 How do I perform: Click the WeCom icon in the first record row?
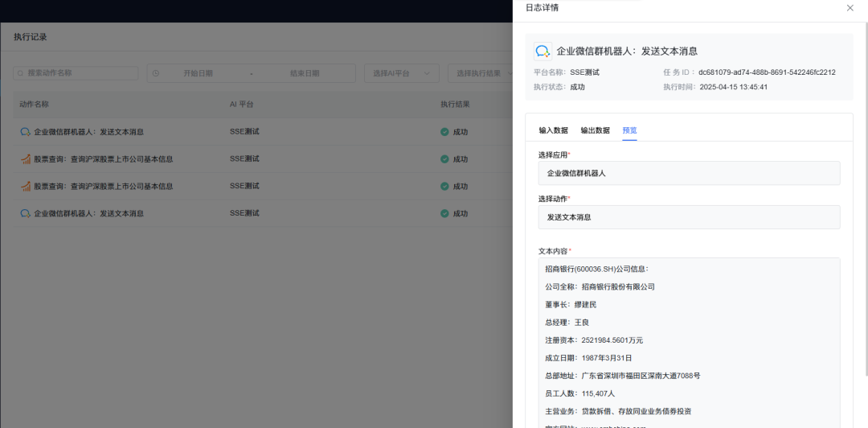pos(26,132)
